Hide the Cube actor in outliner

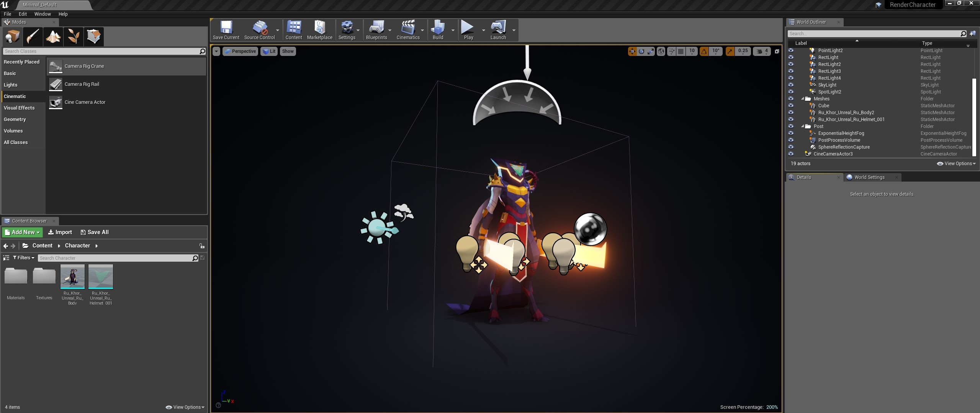(791, 106)
